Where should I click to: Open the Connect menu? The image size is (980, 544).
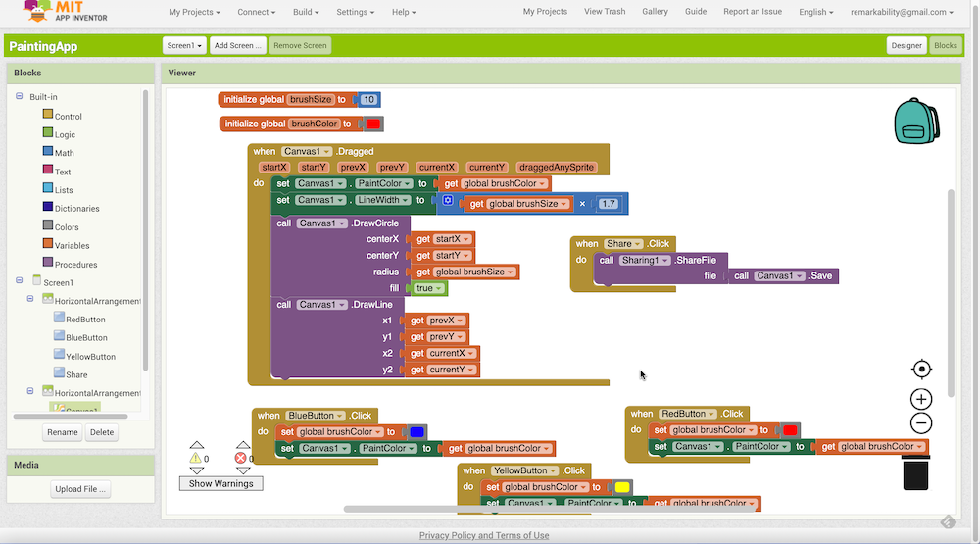coord(256,12)
